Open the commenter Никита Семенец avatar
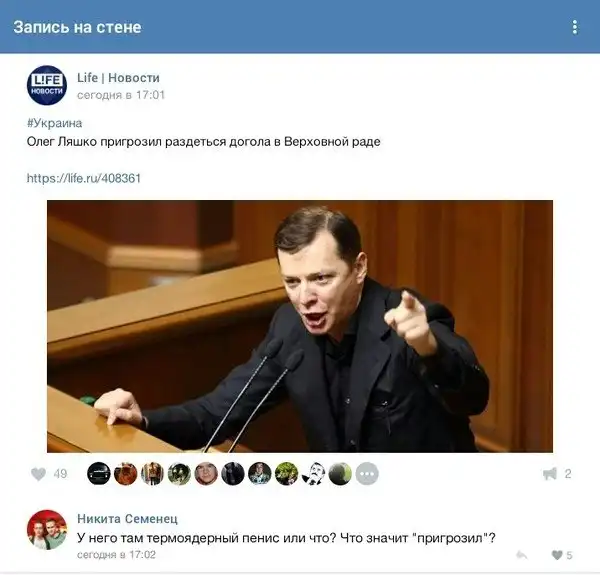The width and height of the screenshot is (600, 575). pyautogui.click(x=47, y=530)
